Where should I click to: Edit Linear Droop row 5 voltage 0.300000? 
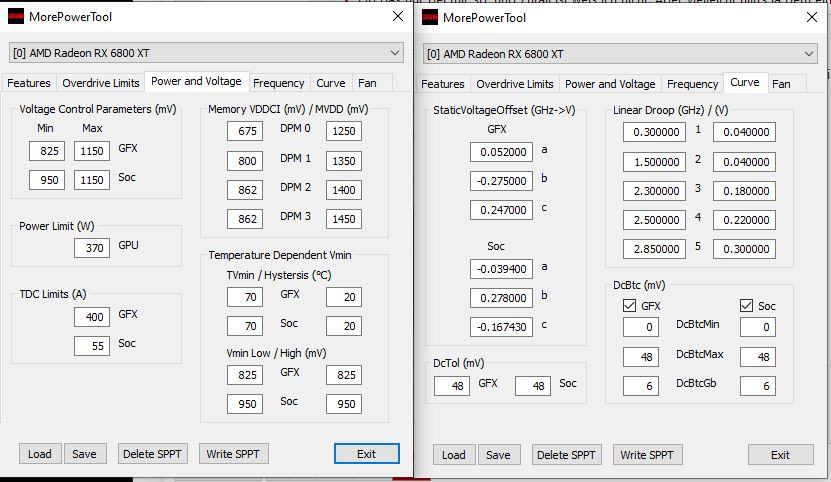coord(744,249)
